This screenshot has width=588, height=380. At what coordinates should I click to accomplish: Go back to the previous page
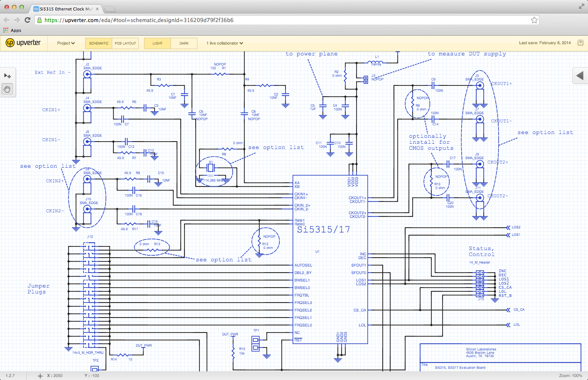(x=6, y=20)
